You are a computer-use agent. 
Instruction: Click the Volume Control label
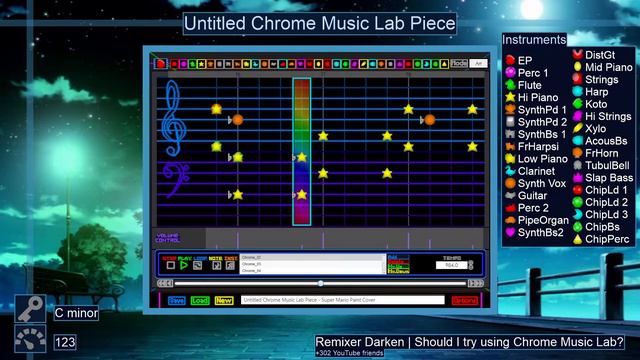click(167, 238)
